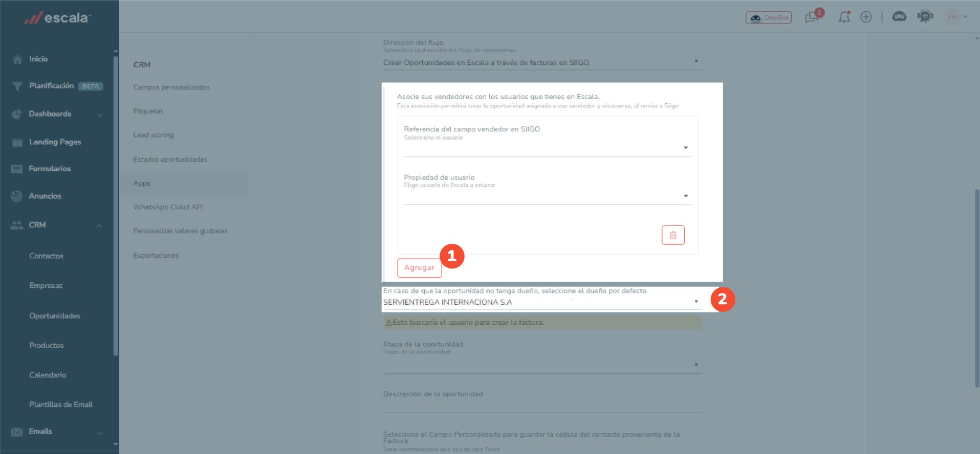Open Lead scoring settings
This screenshot has height=454, width=980.
click(x=154, y=135)
